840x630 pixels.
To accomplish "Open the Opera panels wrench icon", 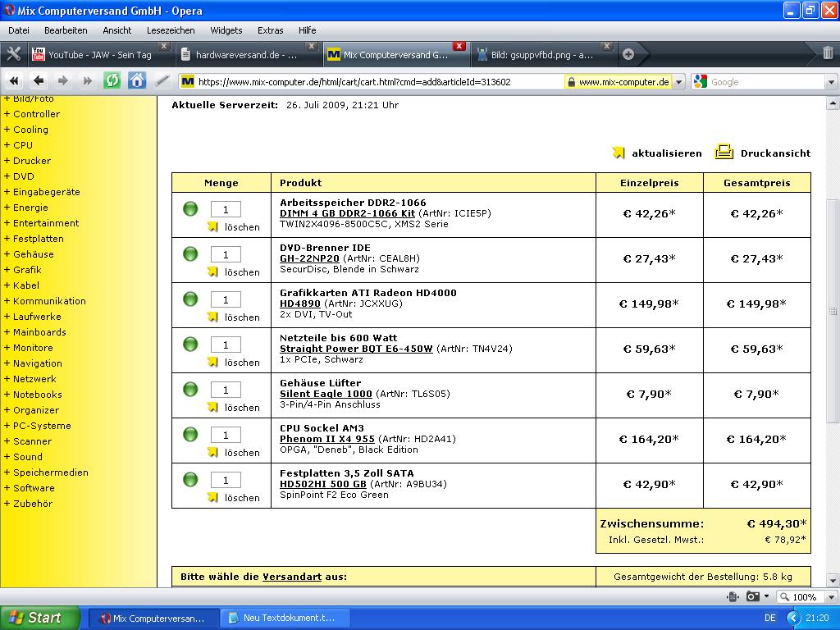I will click(x=13, y=54).
